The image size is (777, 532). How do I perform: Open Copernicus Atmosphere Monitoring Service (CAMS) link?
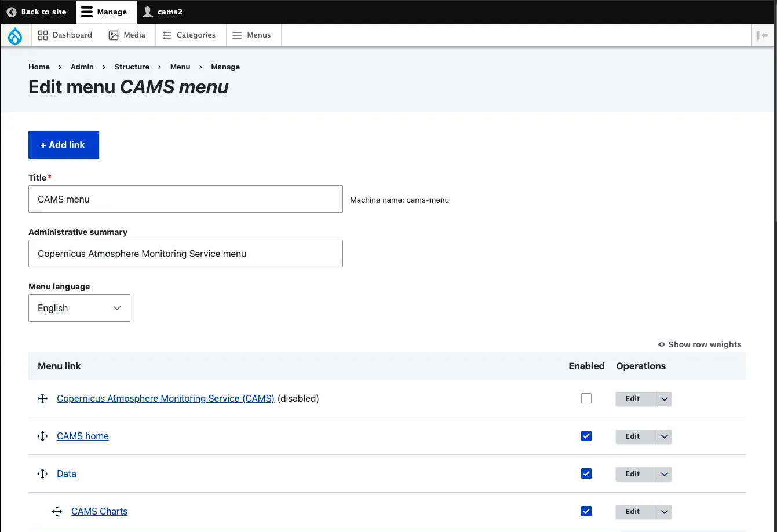pos(166,398)
